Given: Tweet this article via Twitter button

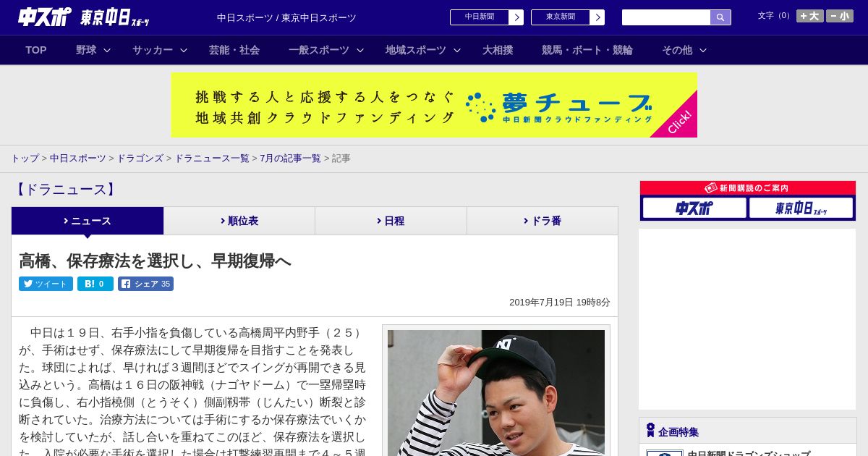Looking at the screenshot, I should point(46,284).
